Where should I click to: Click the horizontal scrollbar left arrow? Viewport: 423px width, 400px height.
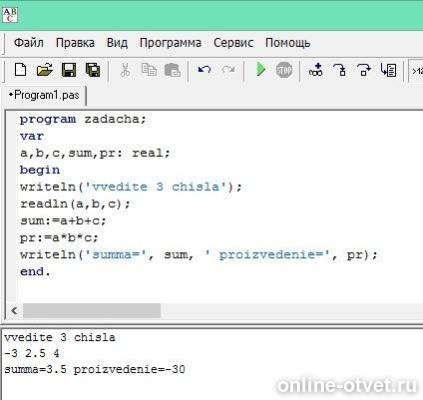[14, 311]
